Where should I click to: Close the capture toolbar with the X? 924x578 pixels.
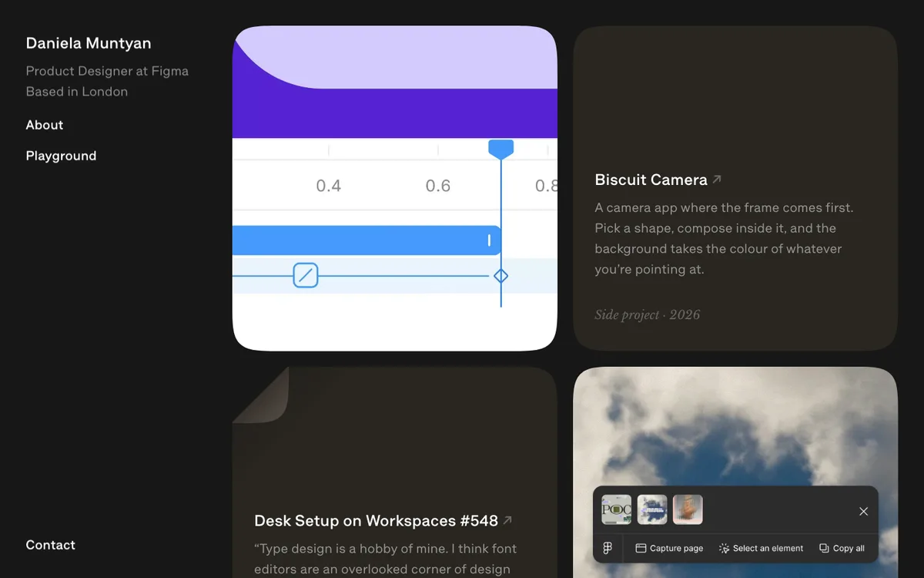(863, 511)
